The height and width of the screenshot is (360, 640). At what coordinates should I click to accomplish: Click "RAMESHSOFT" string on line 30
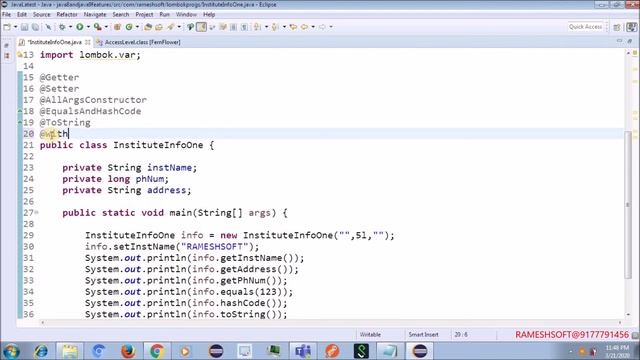(x=214, y=247)
